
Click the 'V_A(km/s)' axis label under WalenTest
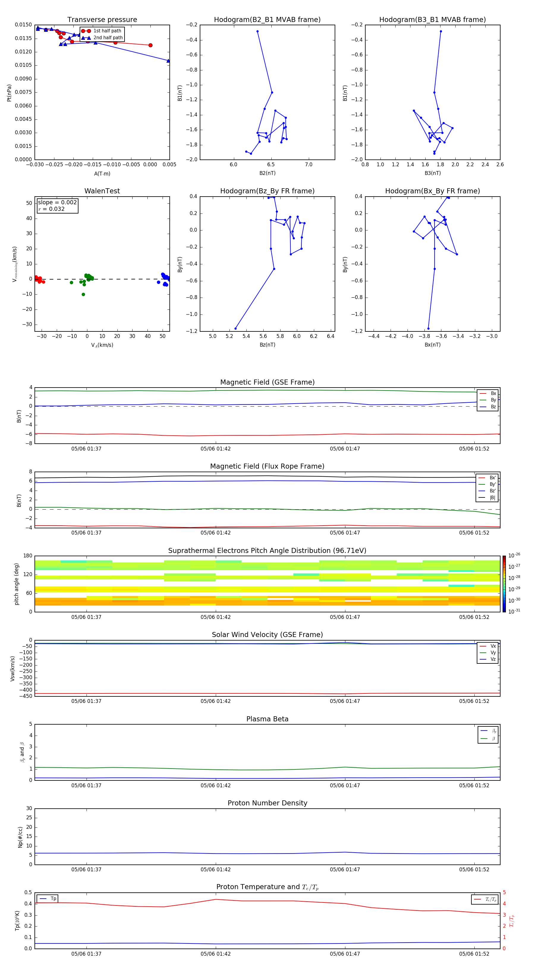point(102,345)
